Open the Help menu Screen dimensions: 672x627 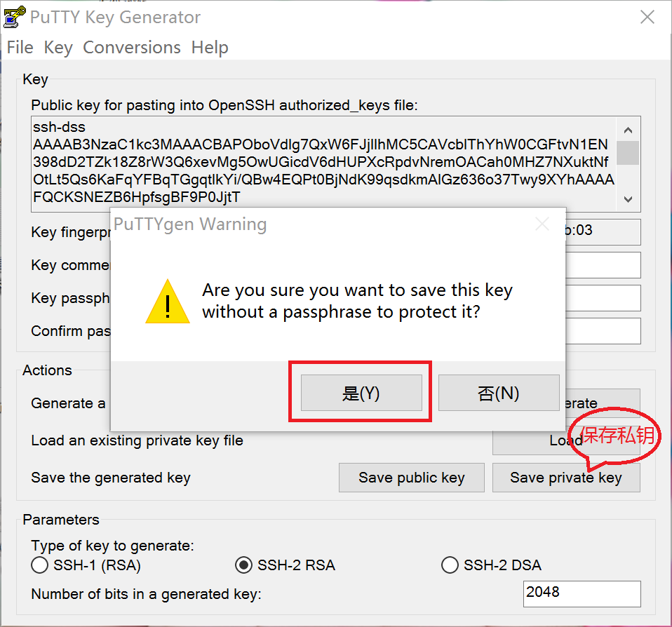[x=210, y=48]
